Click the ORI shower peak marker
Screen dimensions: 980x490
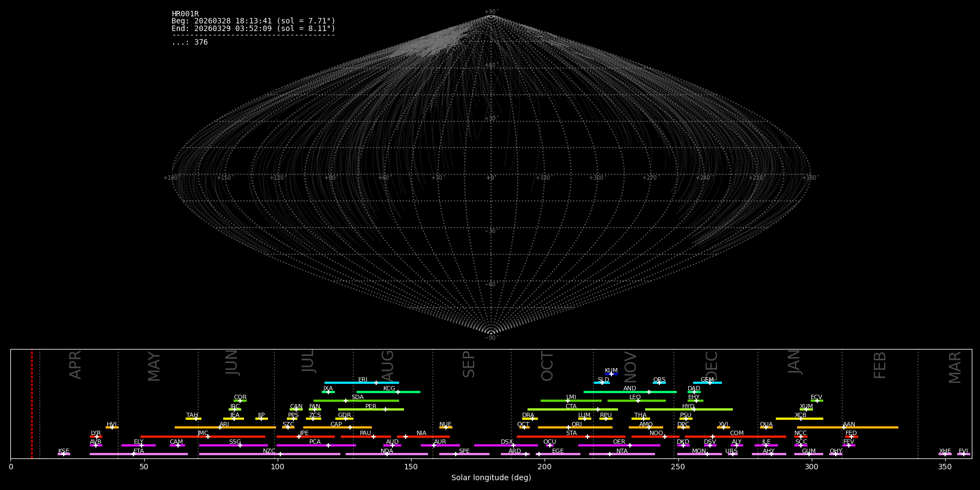tap(568, 427)
